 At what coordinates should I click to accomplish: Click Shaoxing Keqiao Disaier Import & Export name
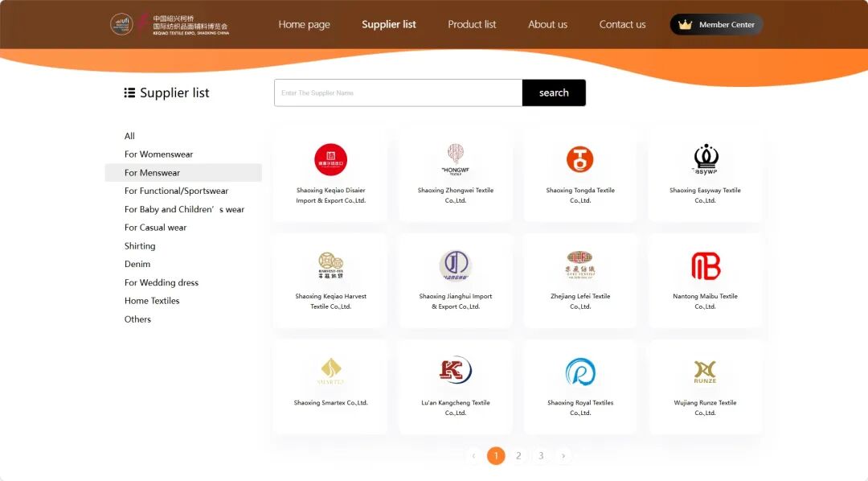point(330,195)
